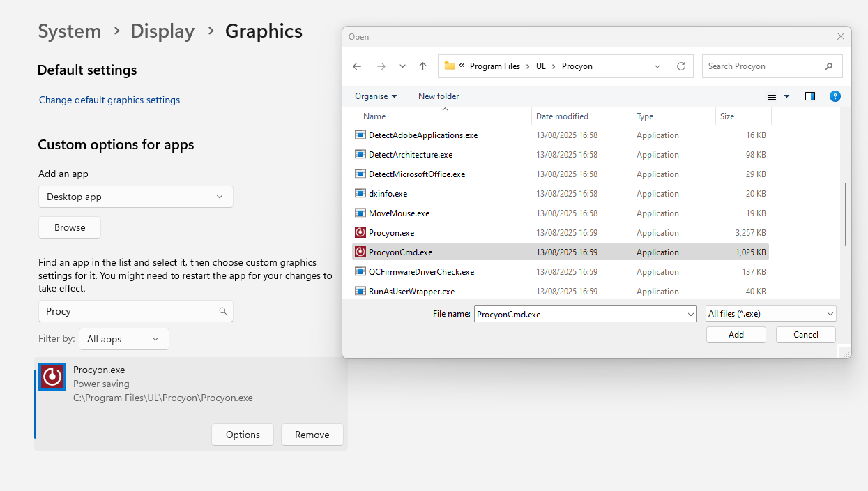Open Options for Procyon.exe

click(243, 435)
